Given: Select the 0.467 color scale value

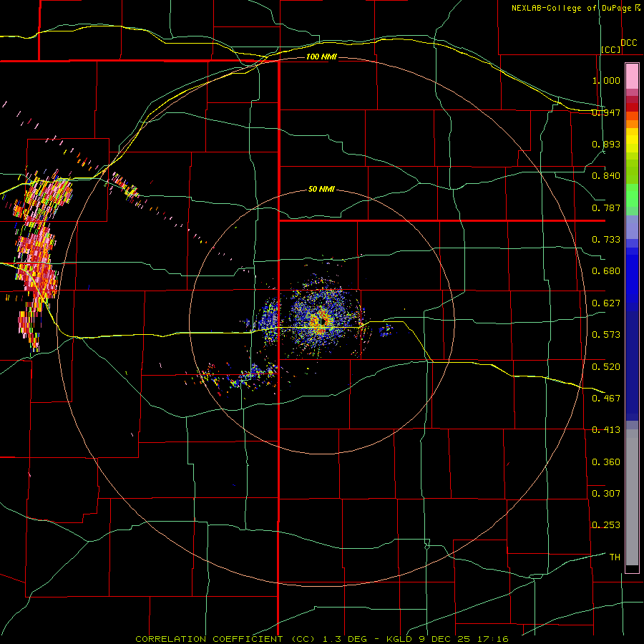Looking at the screenshot, I should [x=606, y=399].
